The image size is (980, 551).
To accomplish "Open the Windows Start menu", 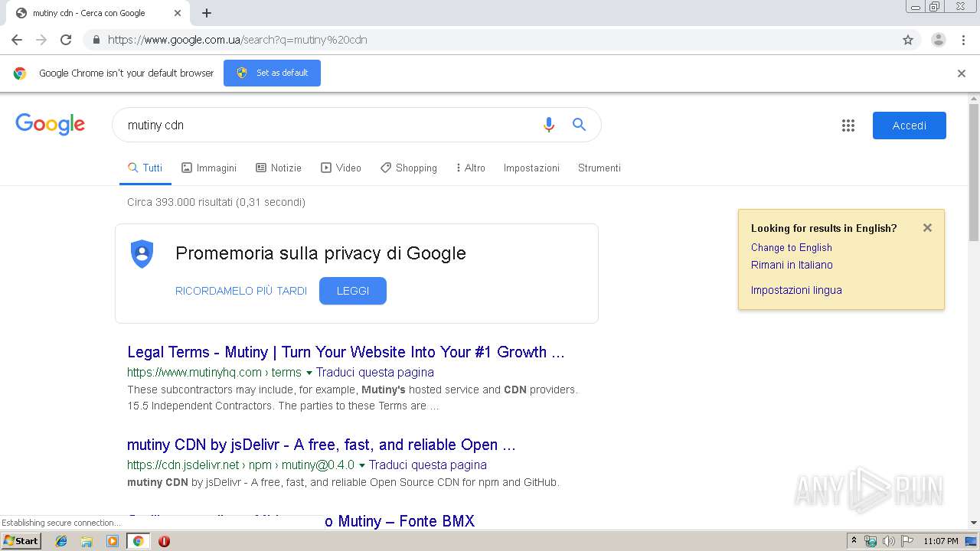I will click(x=21, y=540).
